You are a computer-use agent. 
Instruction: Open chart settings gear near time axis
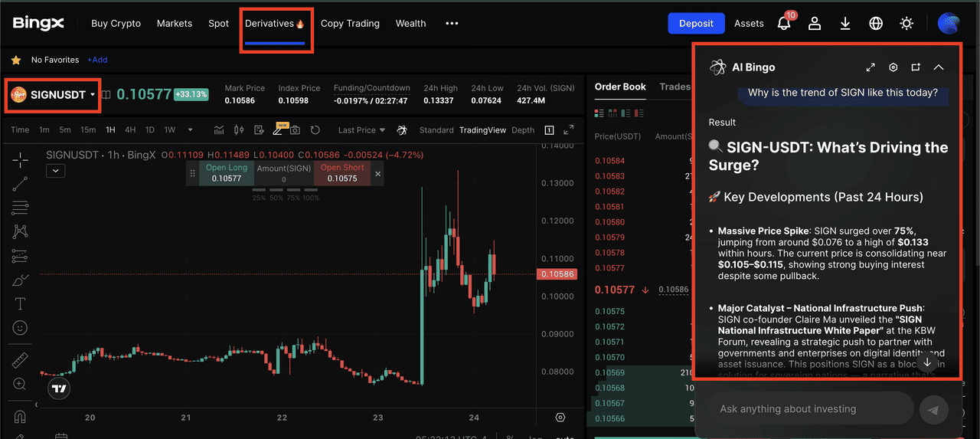[x=560, y=418]
